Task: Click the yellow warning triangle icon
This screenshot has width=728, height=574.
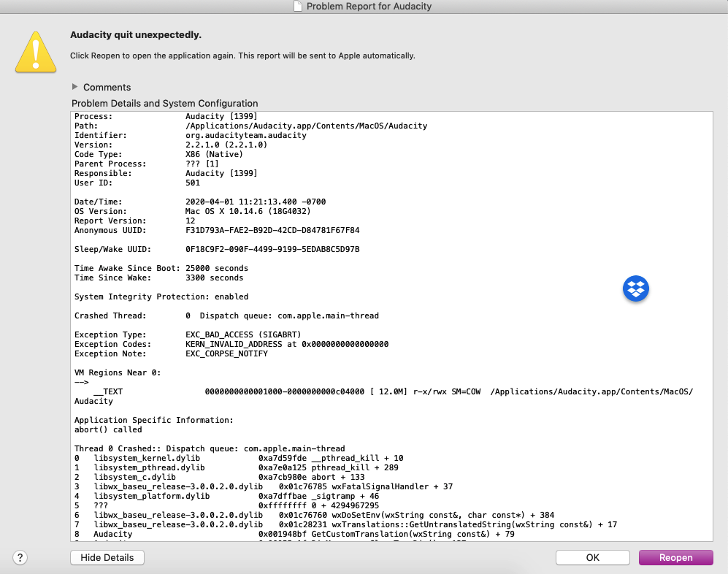Action: pos(36,53)
